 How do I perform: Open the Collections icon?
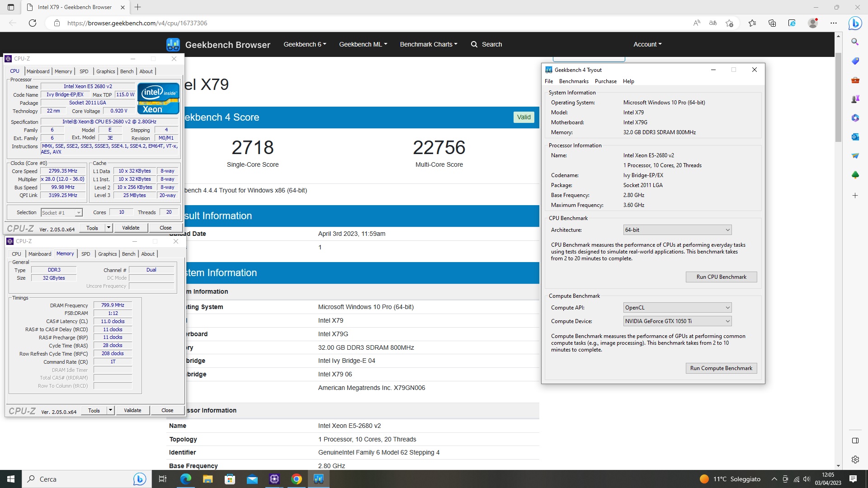click(x=772, y=23)
